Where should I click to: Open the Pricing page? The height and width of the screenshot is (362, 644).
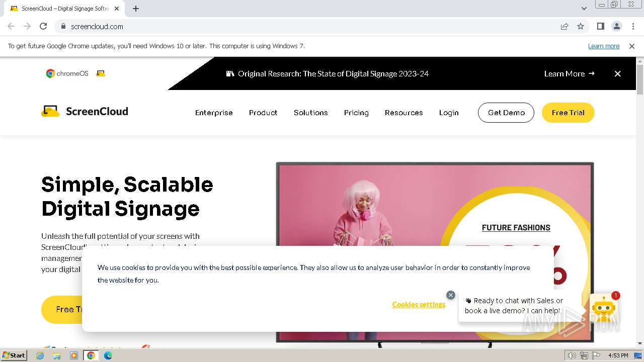(356, 113)
